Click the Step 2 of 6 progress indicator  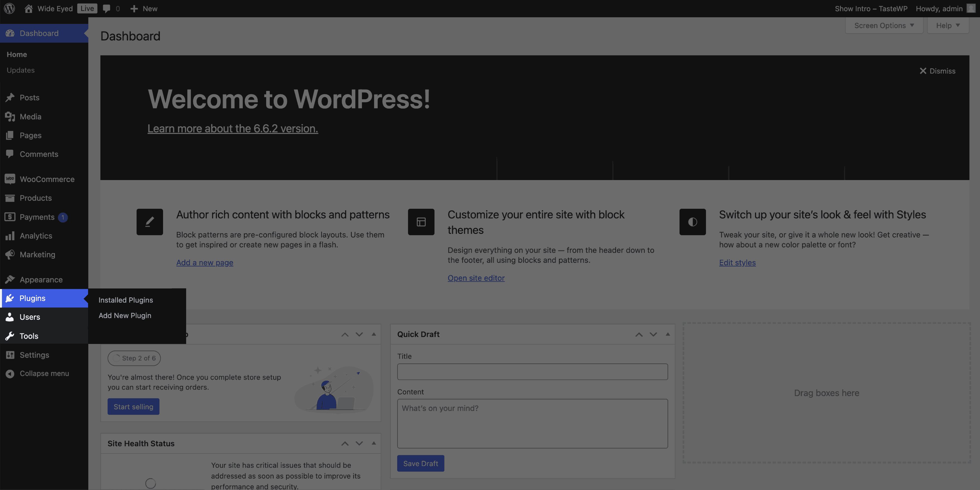(x=134, y=358)
